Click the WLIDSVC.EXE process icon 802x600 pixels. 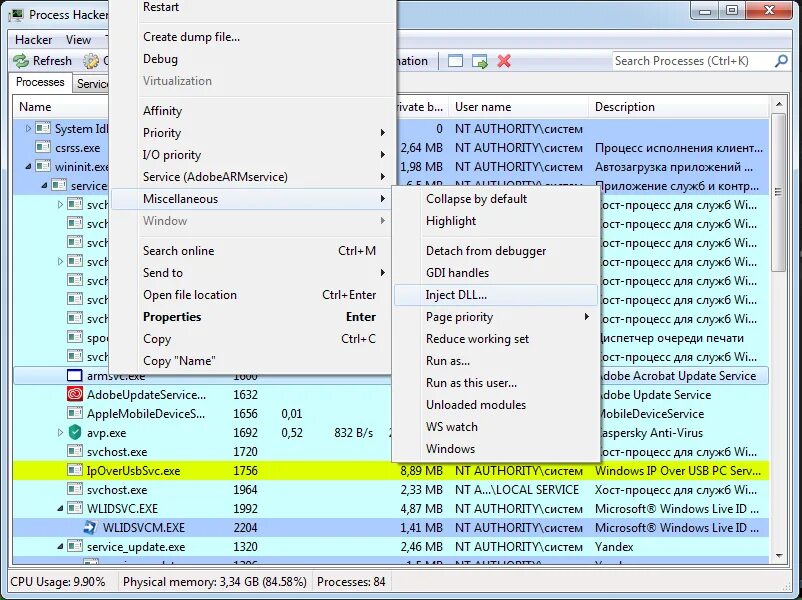click(75, 508)
